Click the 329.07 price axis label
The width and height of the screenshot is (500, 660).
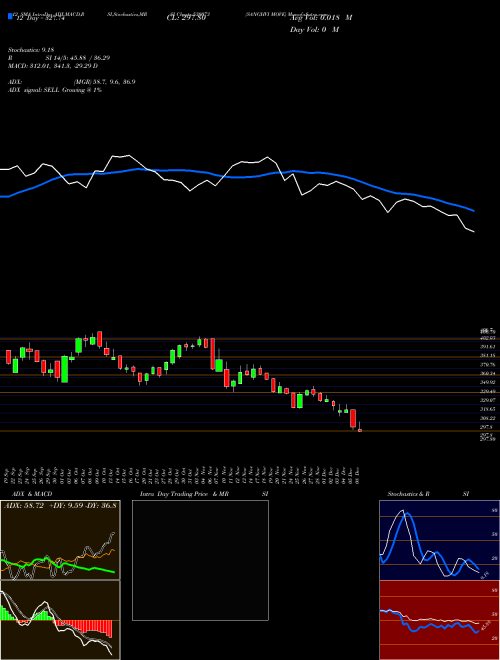tap(490, 400)
